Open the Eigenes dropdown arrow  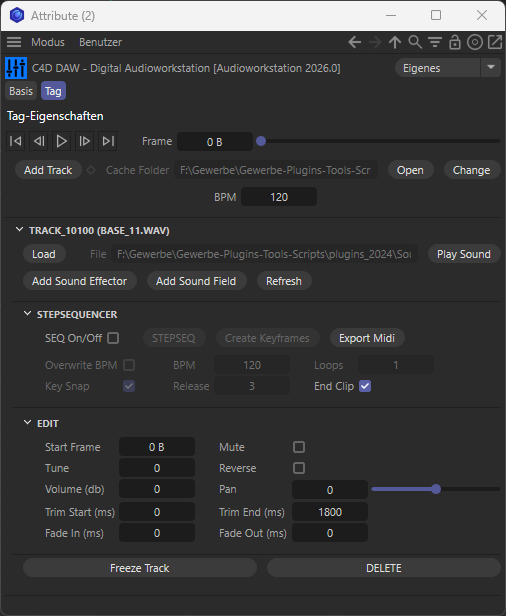click(491, 68)
